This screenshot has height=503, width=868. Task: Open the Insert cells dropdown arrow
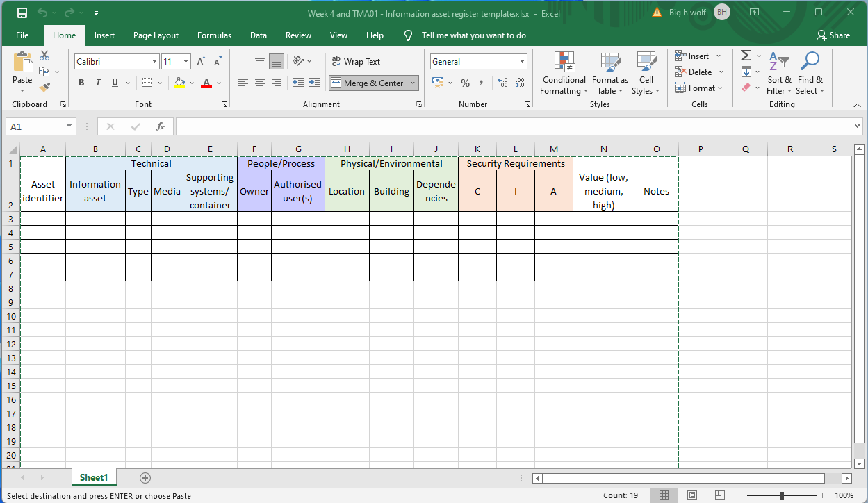pos(719,56)
